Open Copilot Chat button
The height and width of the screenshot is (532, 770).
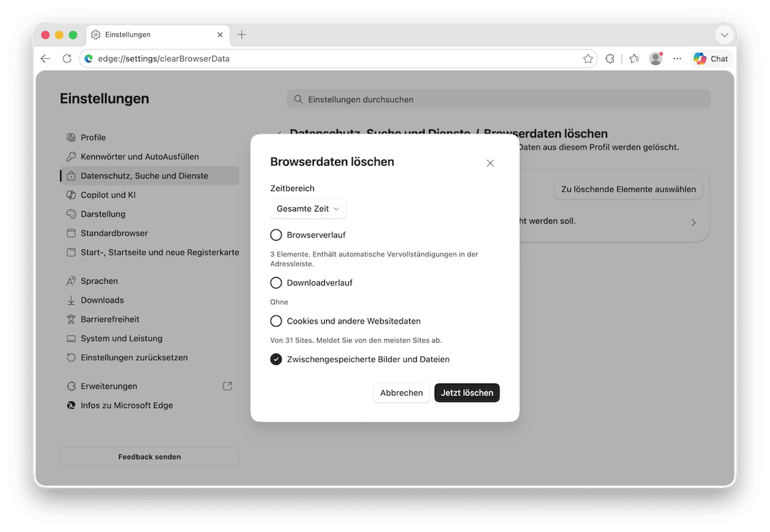pyautogui.click(x=711, y=58)
